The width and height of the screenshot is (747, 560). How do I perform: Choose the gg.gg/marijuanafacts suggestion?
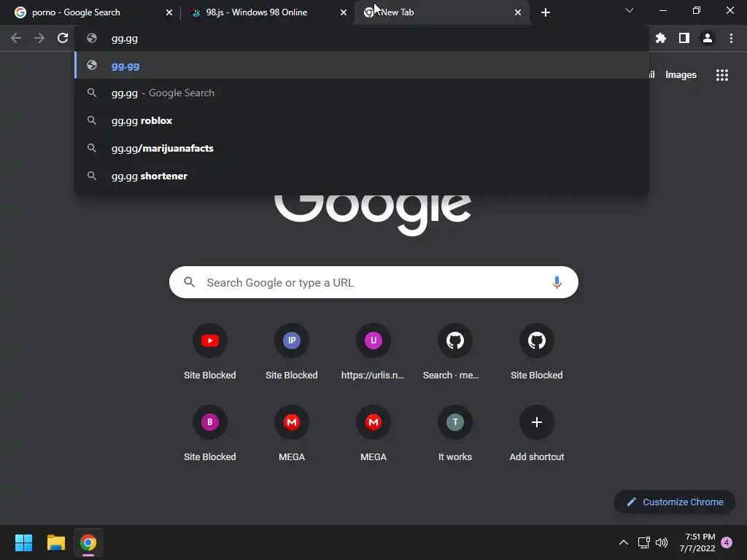362,148
